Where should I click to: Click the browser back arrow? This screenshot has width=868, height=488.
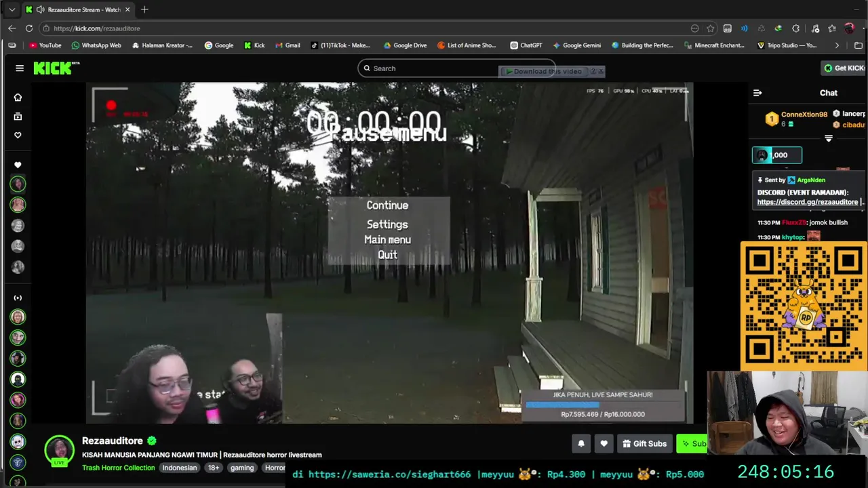[x=12, y=28]
